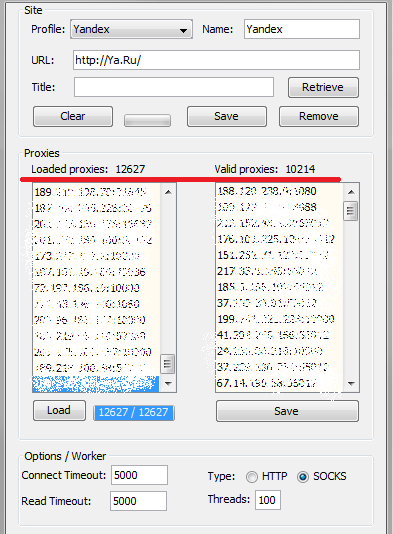Select valid proxy row starting with 67.14

(x=279, y=383)
